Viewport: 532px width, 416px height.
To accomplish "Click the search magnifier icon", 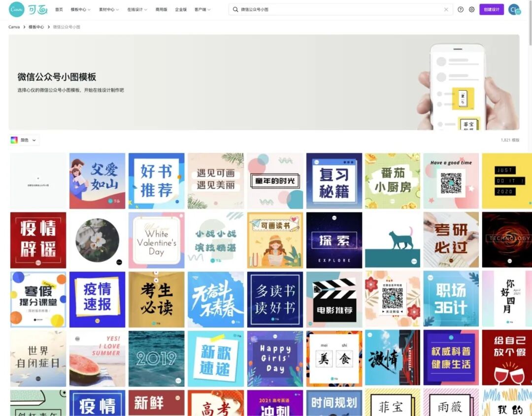I will pyautogui.click(x=235, y=9).
